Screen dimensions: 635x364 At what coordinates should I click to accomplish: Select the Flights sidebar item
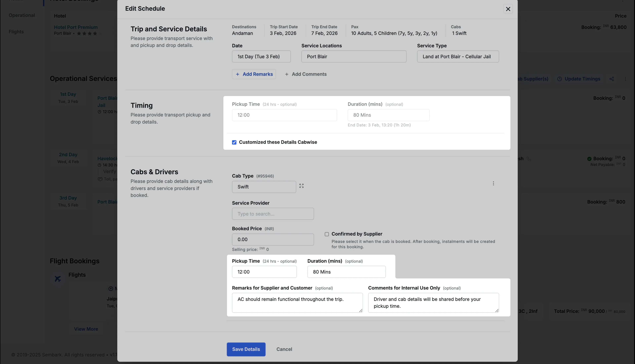[x=16, y=32]
